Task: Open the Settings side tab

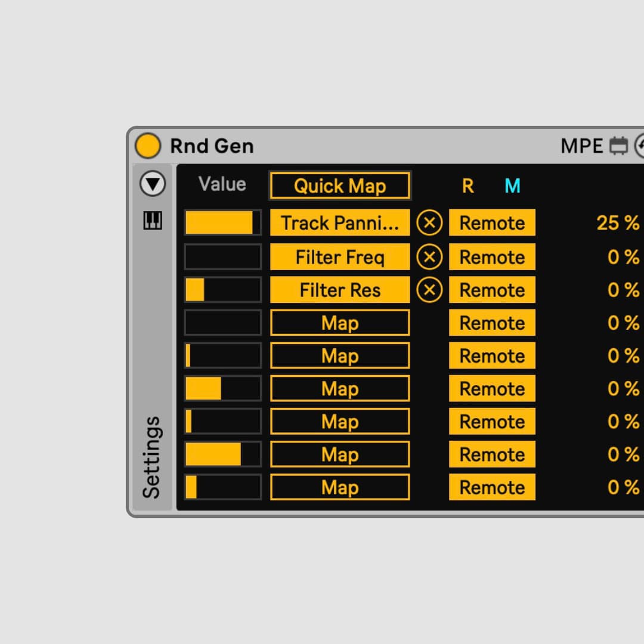Action: click(153, 454)
